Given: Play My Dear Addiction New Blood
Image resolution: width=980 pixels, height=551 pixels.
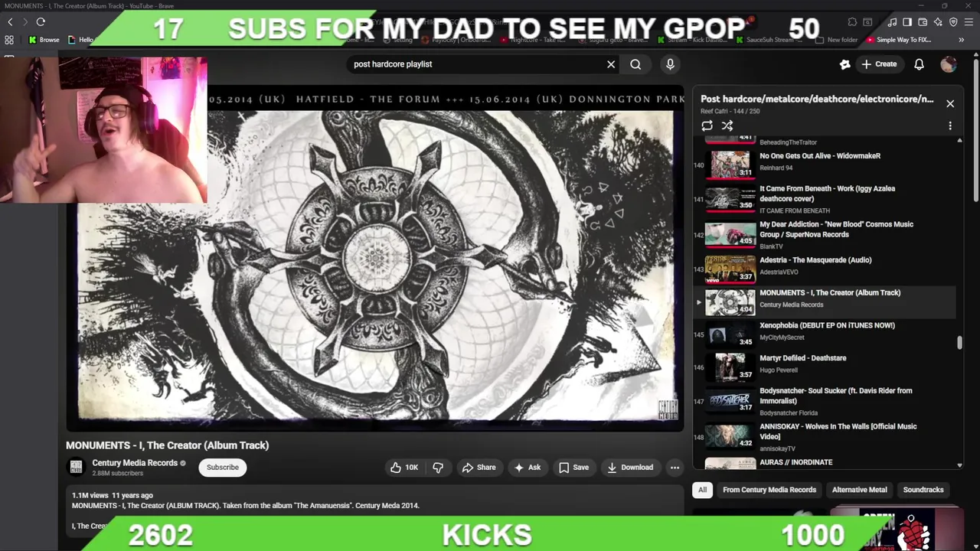Looking at the screenshot, I should (823, 235).
